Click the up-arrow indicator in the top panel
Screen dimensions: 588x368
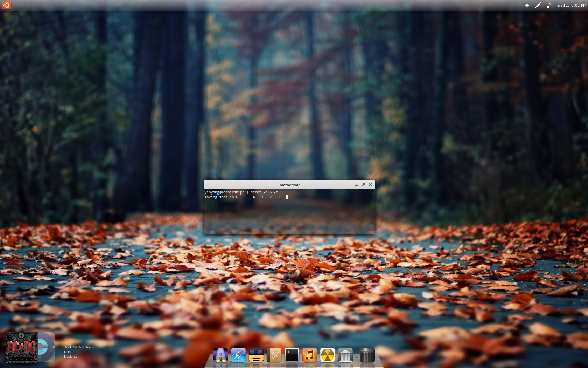click(527, 5)
